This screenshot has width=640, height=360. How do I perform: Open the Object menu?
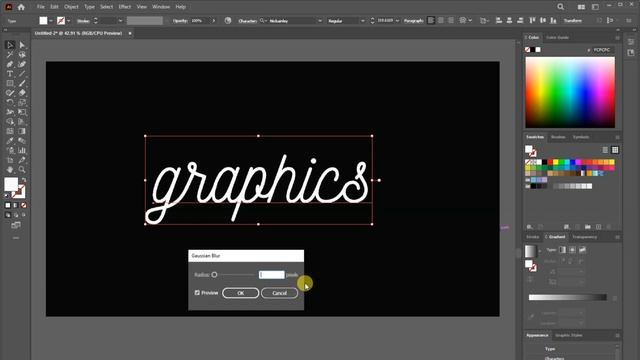[x=71, y=7]
